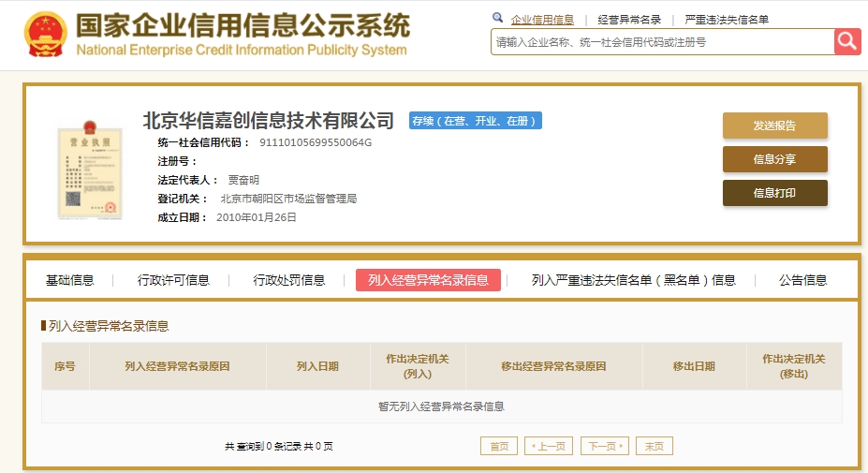Screen dimensions: 868x473
Task: Click the company name 北京华信嘉创信息技术有限公司
Action: point(269,120)
